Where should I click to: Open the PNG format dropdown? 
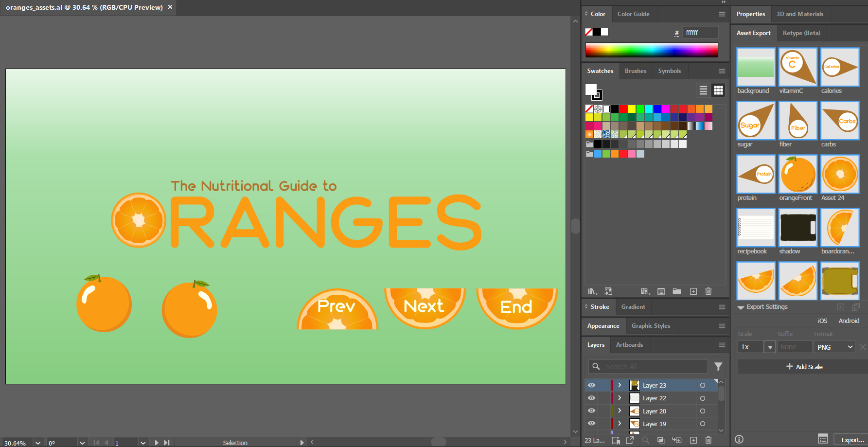(x=834, y=347)
